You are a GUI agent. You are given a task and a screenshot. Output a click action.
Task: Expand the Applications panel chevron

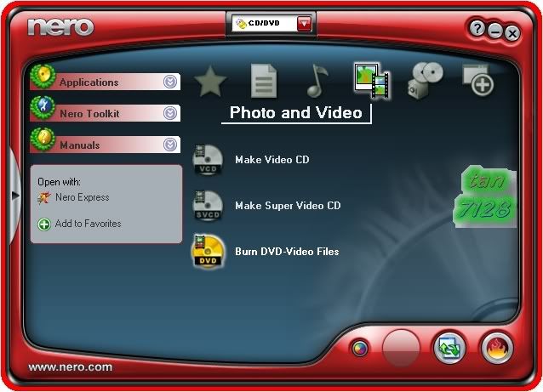click(x=170, y=82)
